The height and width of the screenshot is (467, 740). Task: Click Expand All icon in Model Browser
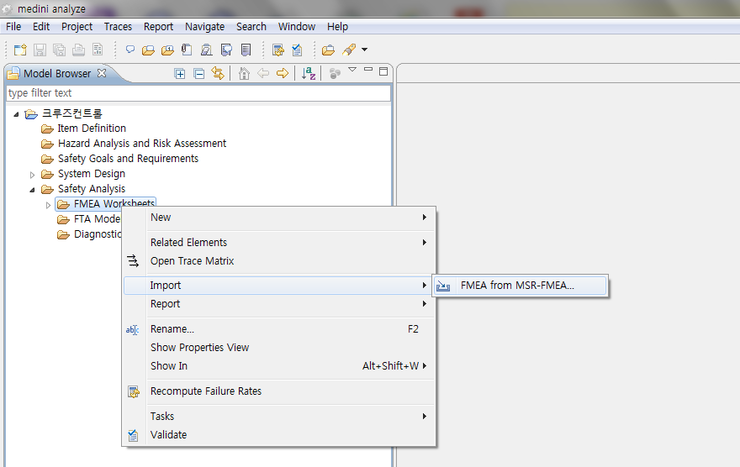point(180,73)
